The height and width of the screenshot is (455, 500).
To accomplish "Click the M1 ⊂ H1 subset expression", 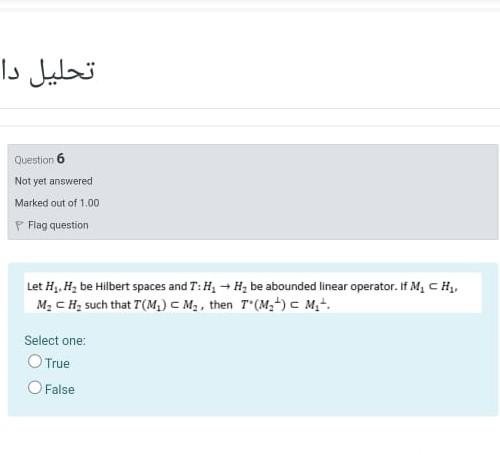I will click(433, 286).
